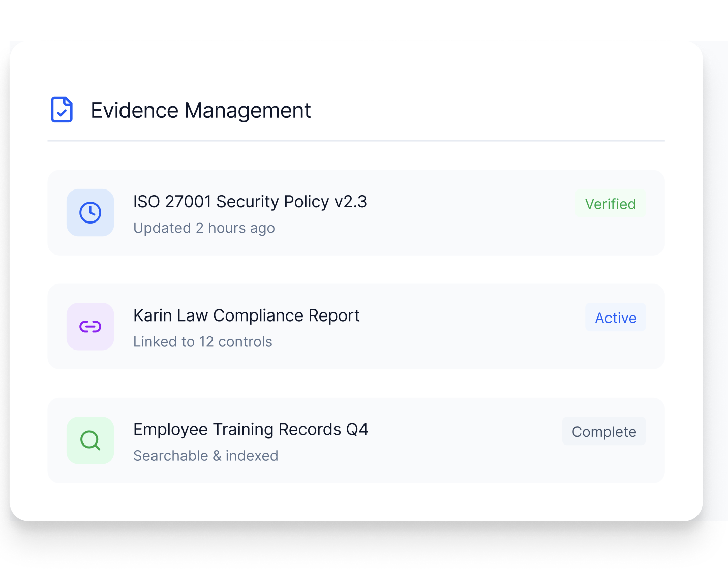
Task: Open Karin Law Compliance Report
Action: point(246,315)
